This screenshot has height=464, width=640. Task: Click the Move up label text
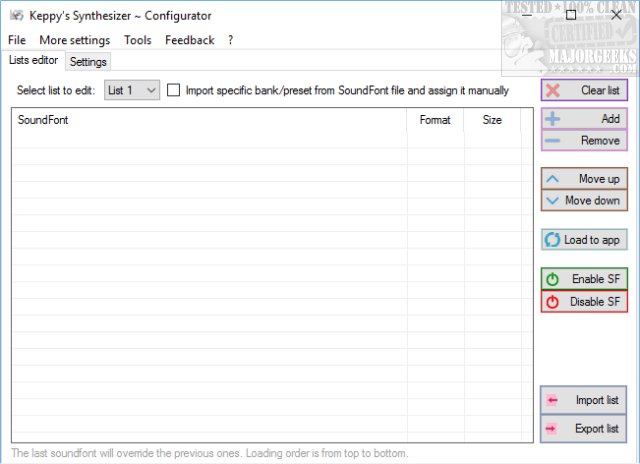[599, 179]
